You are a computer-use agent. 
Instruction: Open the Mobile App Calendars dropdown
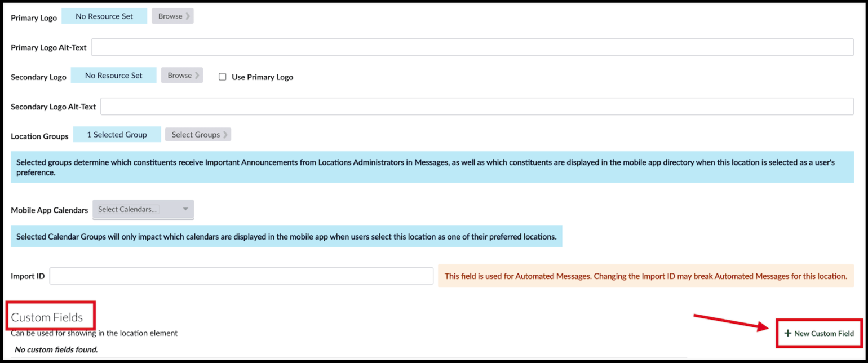click(143, 209)
